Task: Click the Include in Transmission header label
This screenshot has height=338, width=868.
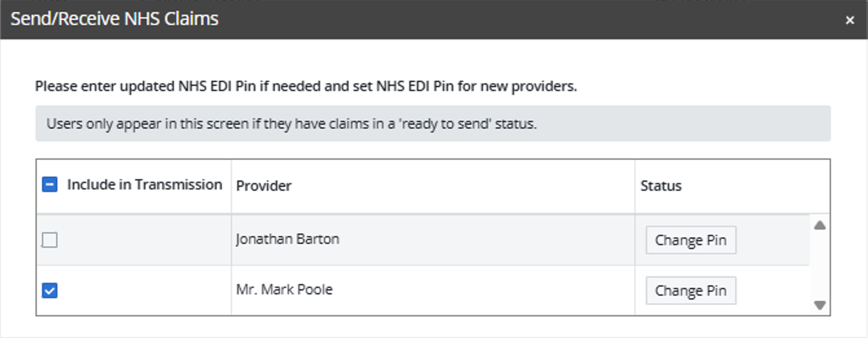Action: click(145, 185)
